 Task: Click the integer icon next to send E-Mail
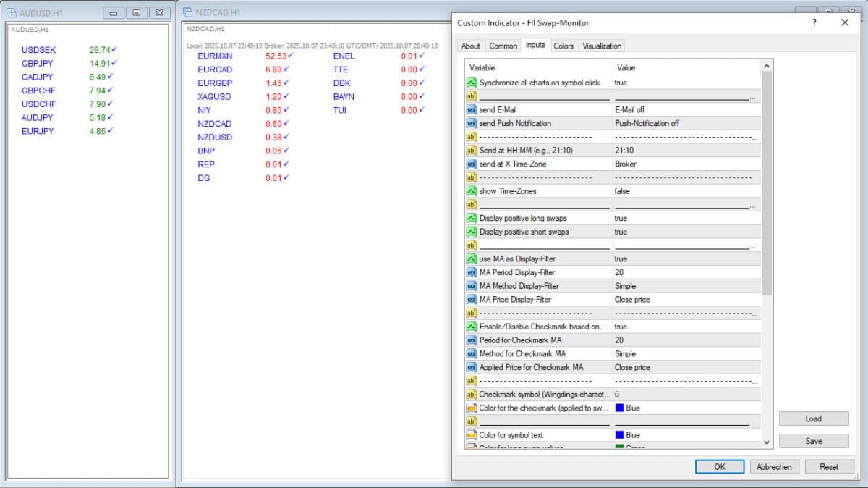tap(471, 110)
